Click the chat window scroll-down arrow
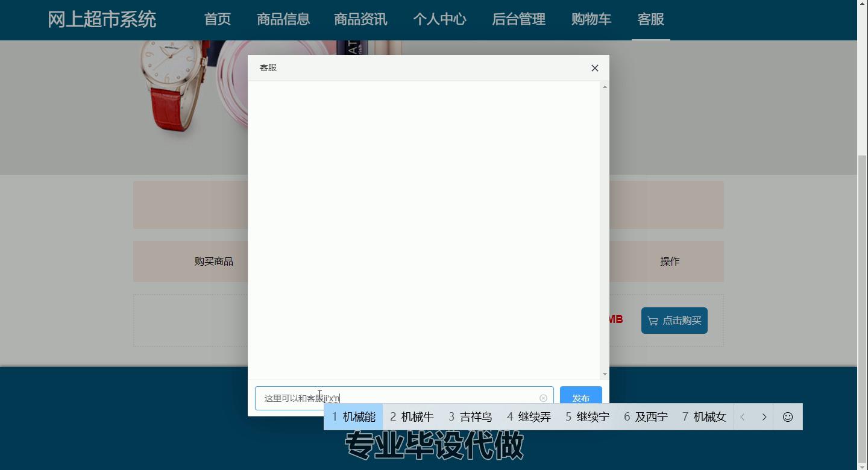Image resolution: width=868 pixels, height=470 pixels. coord(605,374)
